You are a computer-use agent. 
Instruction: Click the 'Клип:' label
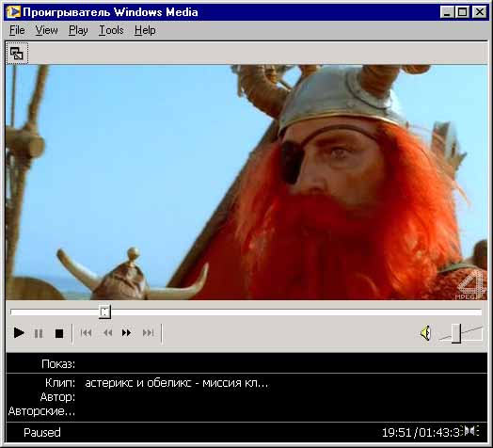coord(60,383)
